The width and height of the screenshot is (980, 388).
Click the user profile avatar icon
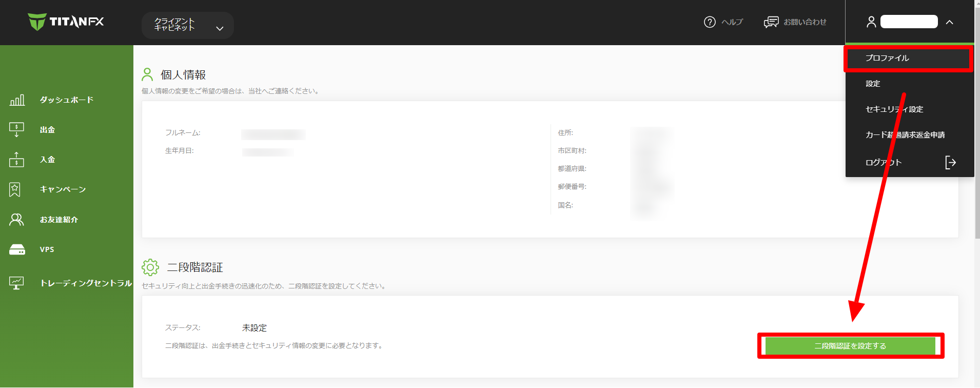[x=871, y=22]
